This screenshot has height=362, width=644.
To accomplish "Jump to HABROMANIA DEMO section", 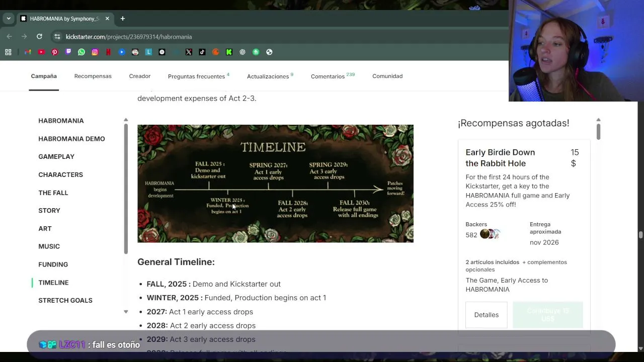I will (71, 139).
